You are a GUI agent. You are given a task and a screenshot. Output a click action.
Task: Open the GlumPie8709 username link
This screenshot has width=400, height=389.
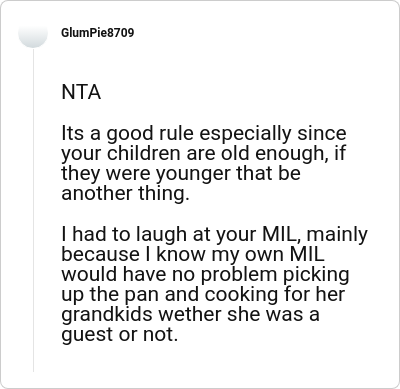pos(97,33)
